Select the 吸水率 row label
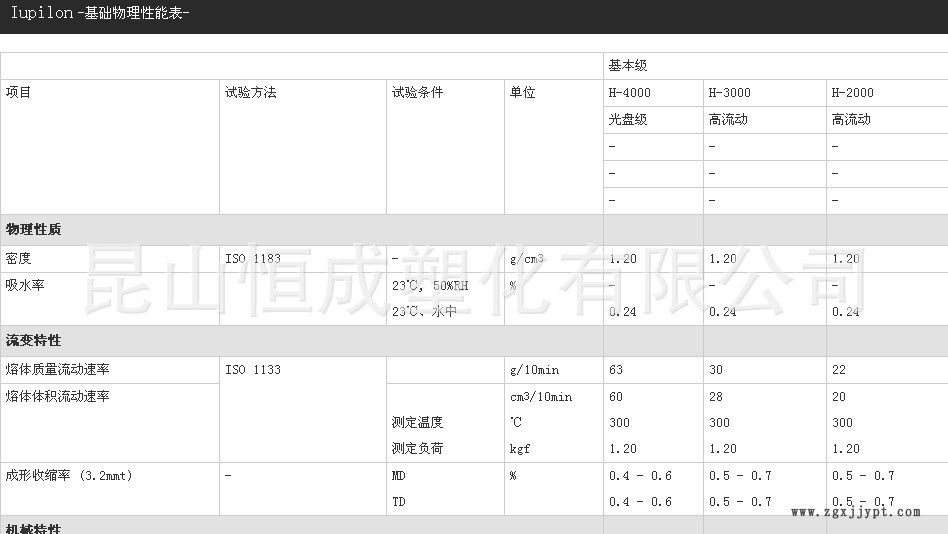This screenshot has height=534, width=948. click(25, 285)
